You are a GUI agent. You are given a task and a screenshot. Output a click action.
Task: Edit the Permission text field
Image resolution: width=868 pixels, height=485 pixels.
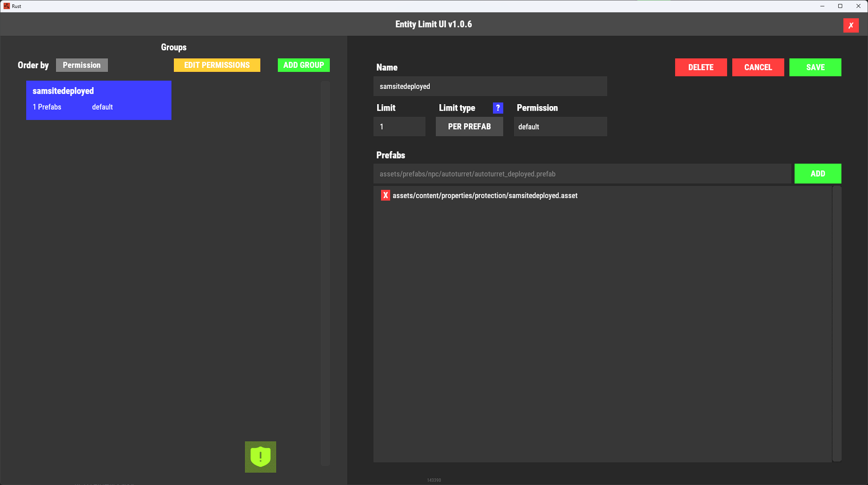coord(560,127)
